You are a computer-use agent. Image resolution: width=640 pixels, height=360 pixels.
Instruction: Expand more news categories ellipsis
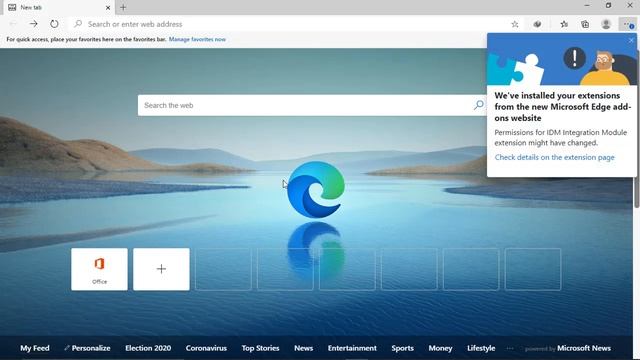(x=510, y=348)
